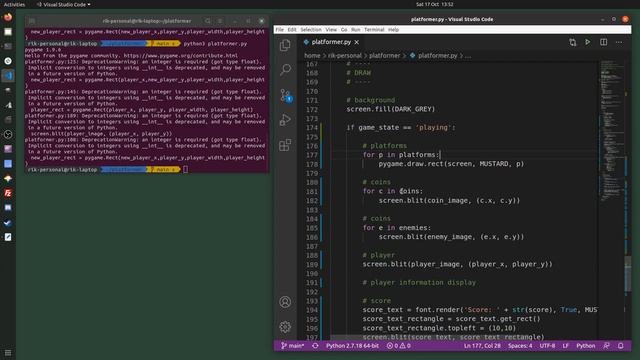The height and width of the screenshot is (360, 640).
Task: Click Ln 177, Col 28 in status bar
Action: tap(482, 346)
